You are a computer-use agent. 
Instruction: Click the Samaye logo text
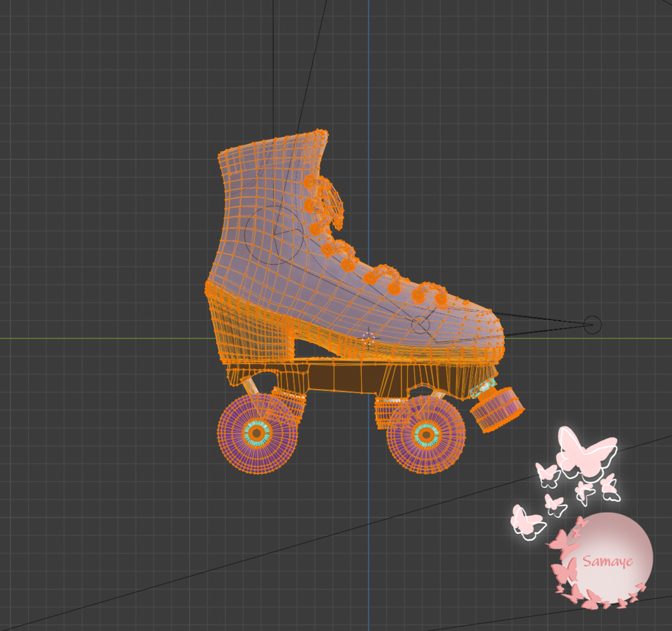[x=608, y=561]
